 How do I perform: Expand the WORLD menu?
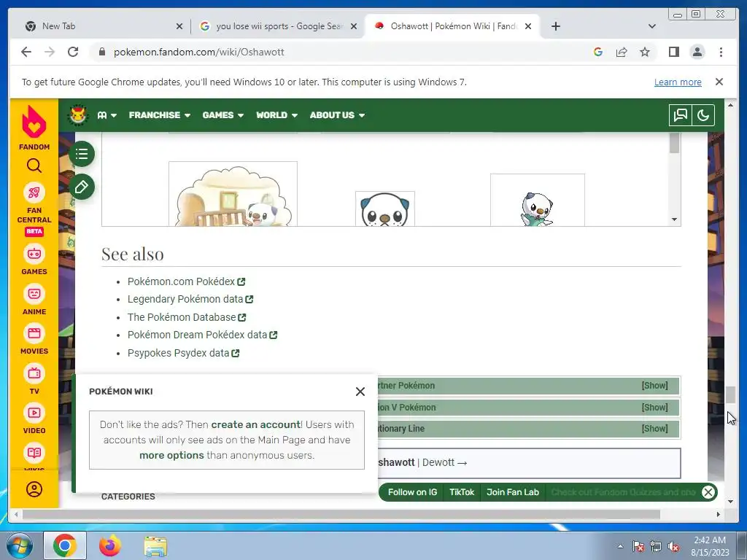pyautogui.click(x=276, y=115)
